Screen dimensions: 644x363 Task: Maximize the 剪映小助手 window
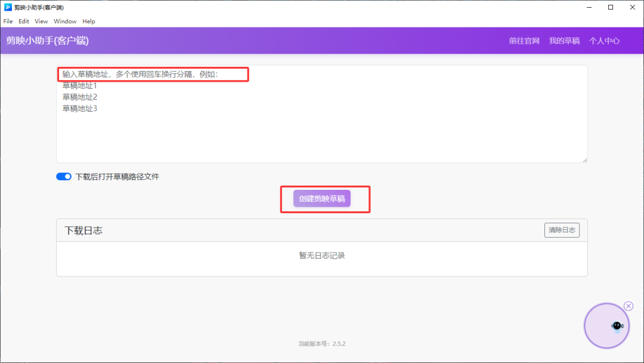click(x=611, y=7)
